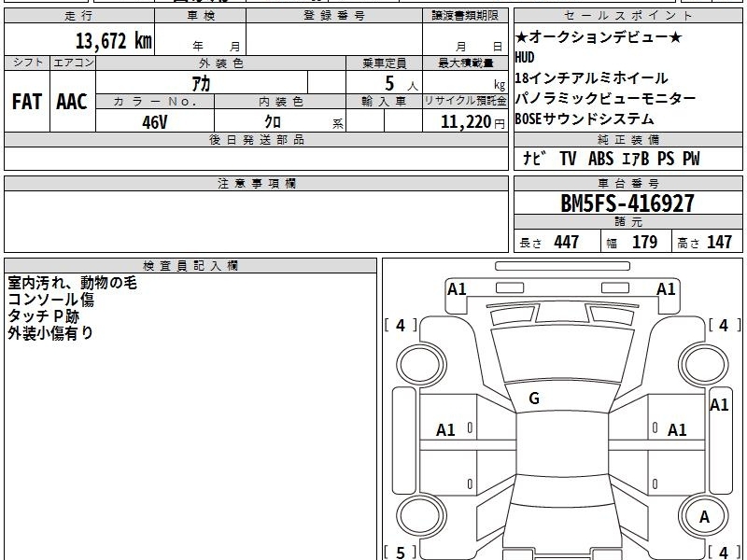Select the 外装色 header
Viewport: 747px width, 560px height.
point(221,63)
